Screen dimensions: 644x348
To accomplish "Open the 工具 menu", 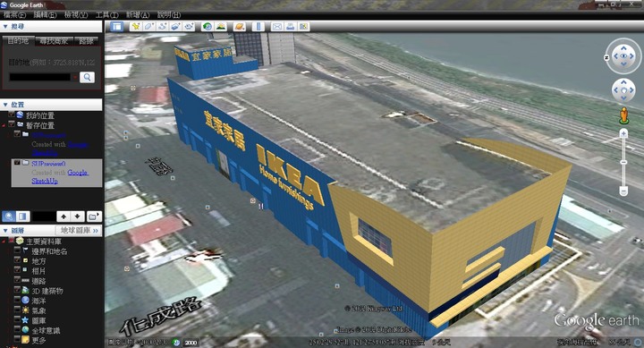I will pyautogui.click(x=106, y=15).
